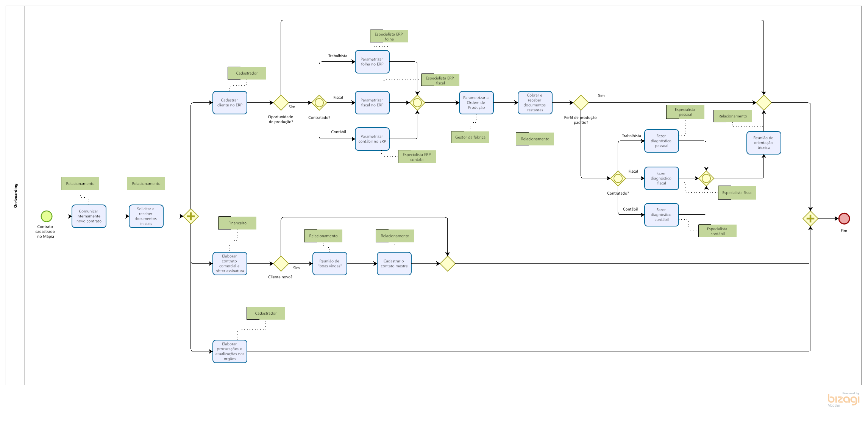Select the green start event circle
868x434 pixels.
point(47,216)
